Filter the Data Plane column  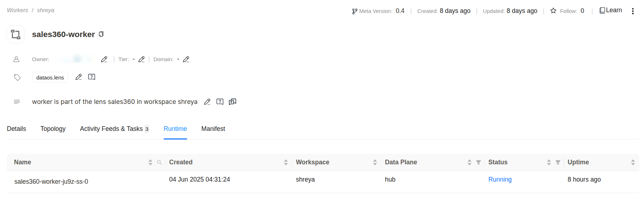pos(479,163)
